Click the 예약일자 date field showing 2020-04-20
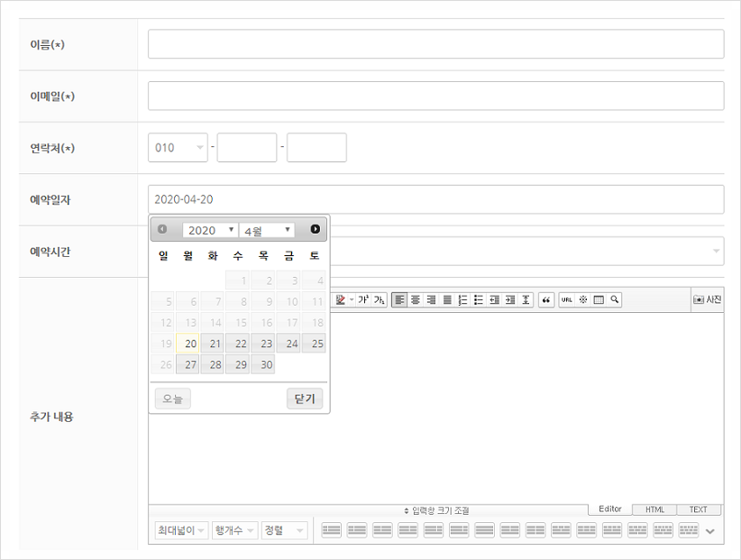Viewport: 741px width, 560px height. [x=435, y=199]
